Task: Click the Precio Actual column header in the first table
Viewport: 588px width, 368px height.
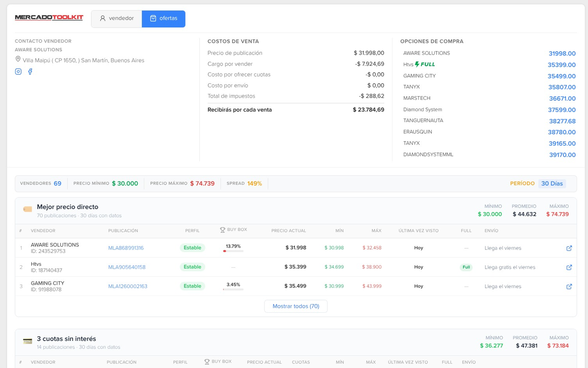Action: point(288,231)
